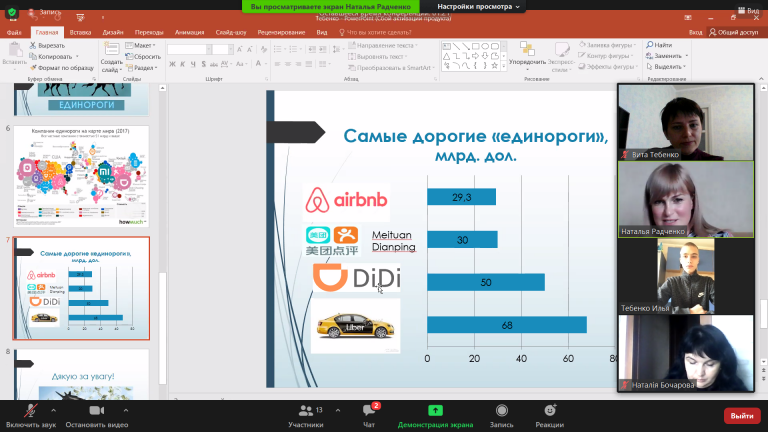This screenshot has width=768, height=432.
Task: Click the red Выйти button
Action: pos(742,416)
